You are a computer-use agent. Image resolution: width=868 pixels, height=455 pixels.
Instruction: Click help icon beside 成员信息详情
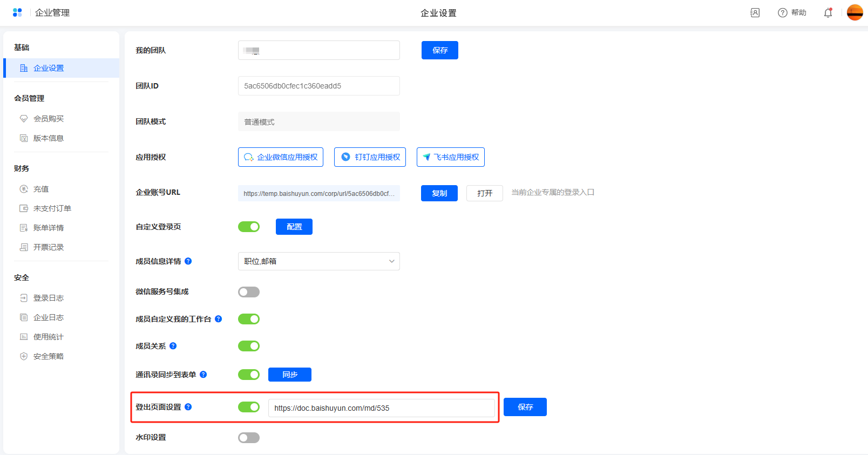[x=188, y=261]
